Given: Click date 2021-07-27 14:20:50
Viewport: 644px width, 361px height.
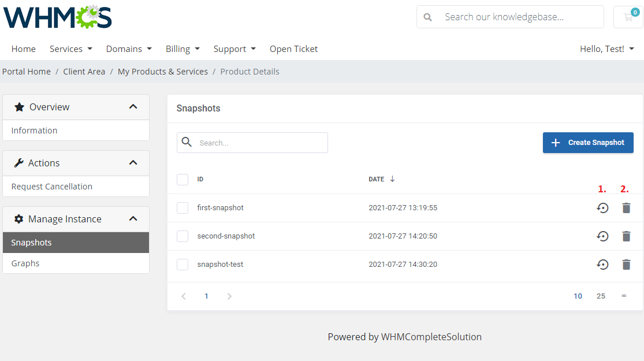Looking at the screenshot, I should point(403,236).
